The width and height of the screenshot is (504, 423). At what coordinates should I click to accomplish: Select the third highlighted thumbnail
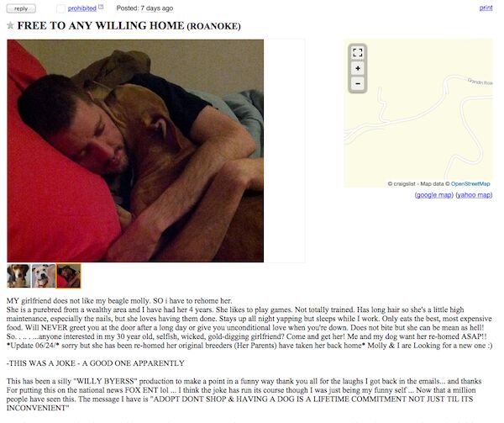tap(69, 276)
